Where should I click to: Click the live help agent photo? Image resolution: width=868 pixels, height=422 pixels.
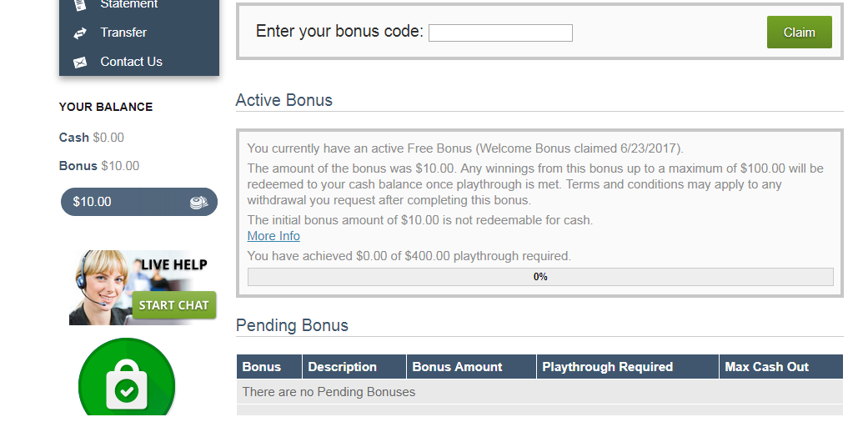pyautogui.click(x=100, y=286)
